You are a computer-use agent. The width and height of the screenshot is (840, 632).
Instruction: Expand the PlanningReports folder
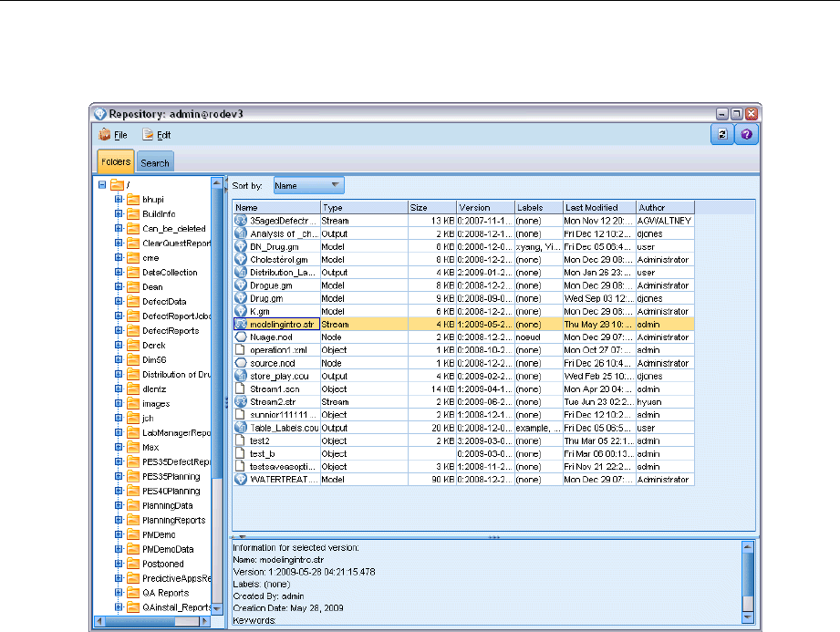click(x=119, y=520)
